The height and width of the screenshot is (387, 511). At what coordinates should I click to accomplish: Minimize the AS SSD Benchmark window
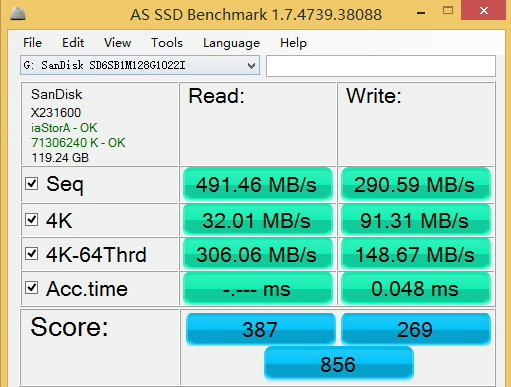coord(421,13)
